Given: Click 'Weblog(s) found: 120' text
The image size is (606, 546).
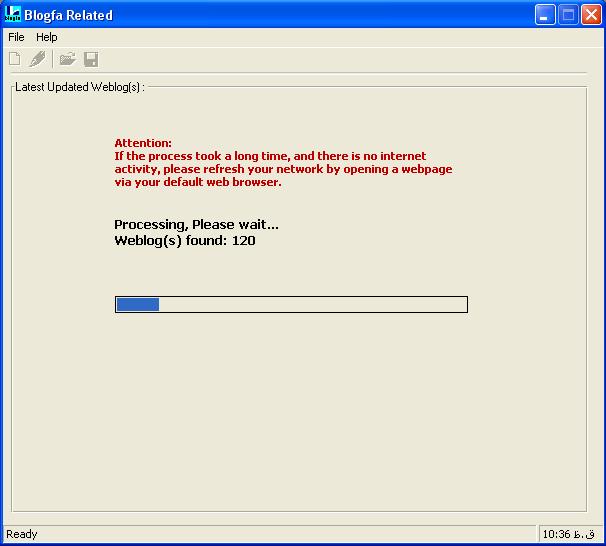Looking at the screenshot, I should coord(185,241).
